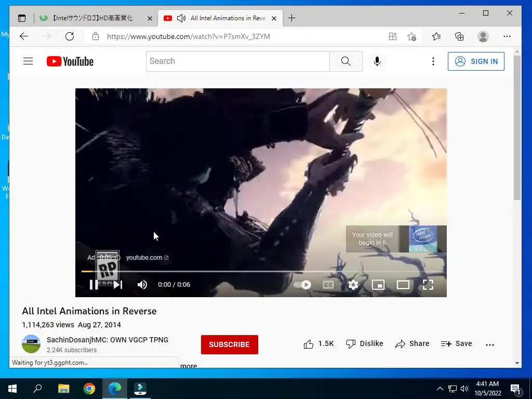Save the video to a playlist

tap(456, 344)
